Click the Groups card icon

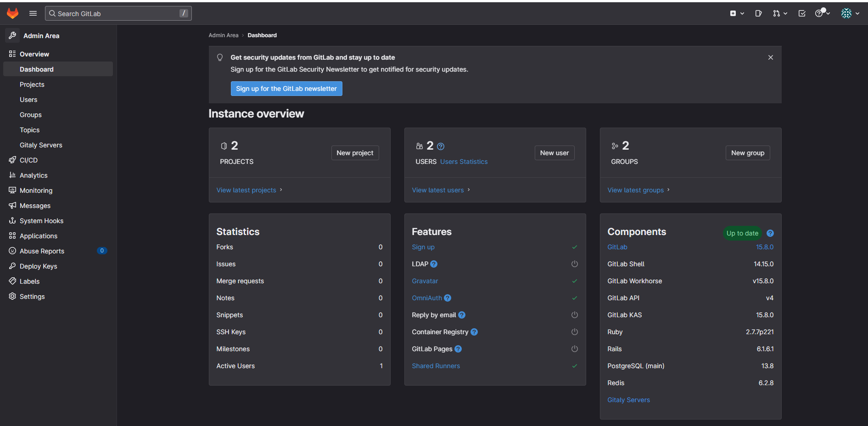(x=615, y=146)
